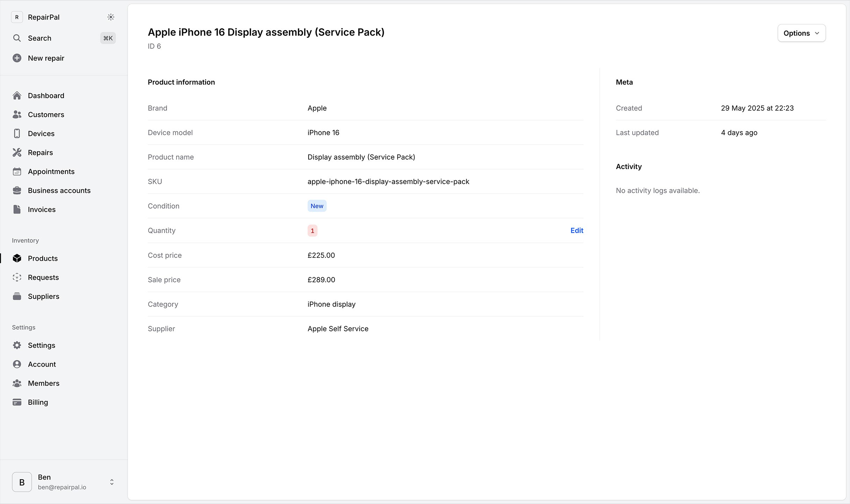Click the New repair plus icon
The image size is (850, 504).
[17, 58]
